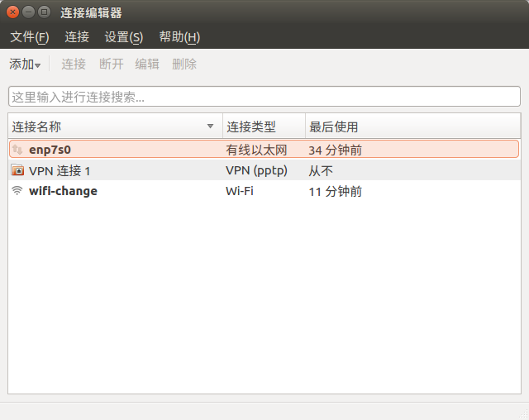Sort by the 连接类型 column header
This screenshot has height=420, width=529.
click(263, 126)
